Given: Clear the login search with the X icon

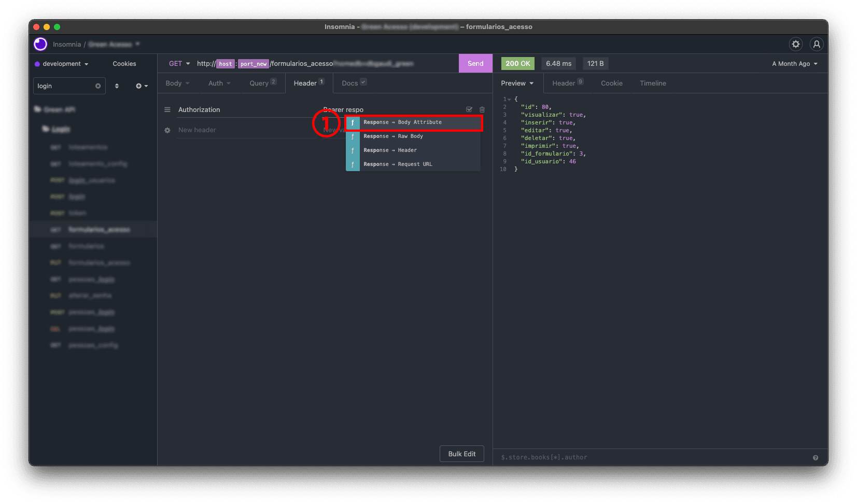Looking at the screenshot, I should (x=99, y=86).
